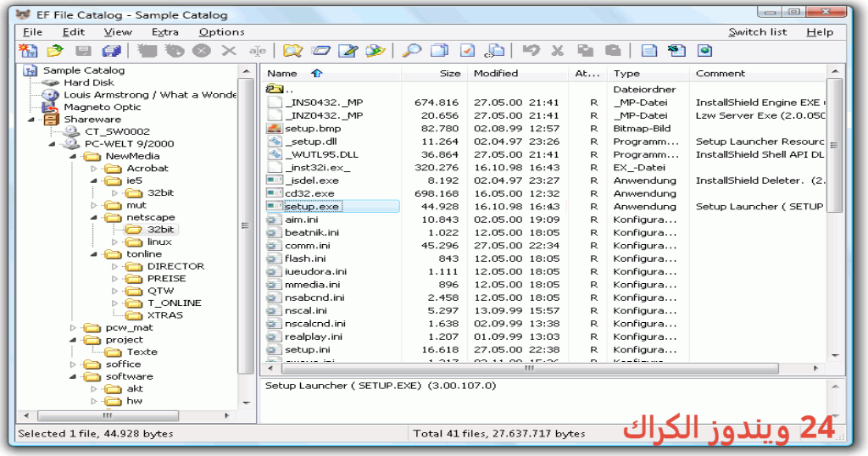Viewport: 868px width, 456px height.
Task: Click the tree panel down scroll arrow
Action: (247, 403)
